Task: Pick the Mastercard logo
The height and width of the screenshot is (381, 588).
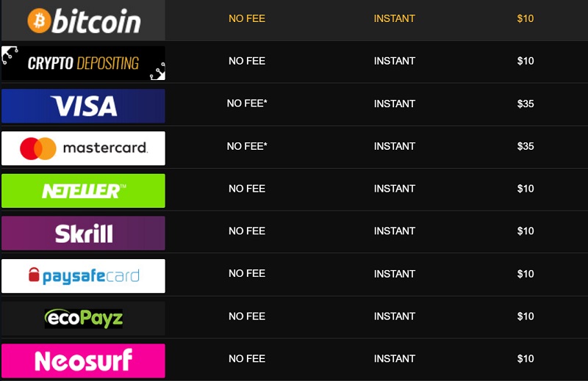Action: tap(83, 148)
